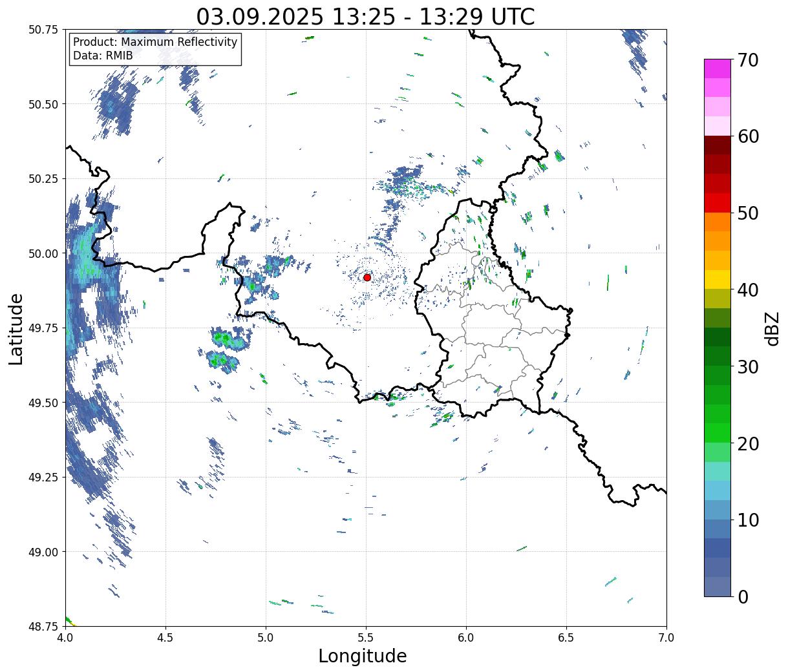Click the 49.50 latitude tick label

click(x=43, y=403)
